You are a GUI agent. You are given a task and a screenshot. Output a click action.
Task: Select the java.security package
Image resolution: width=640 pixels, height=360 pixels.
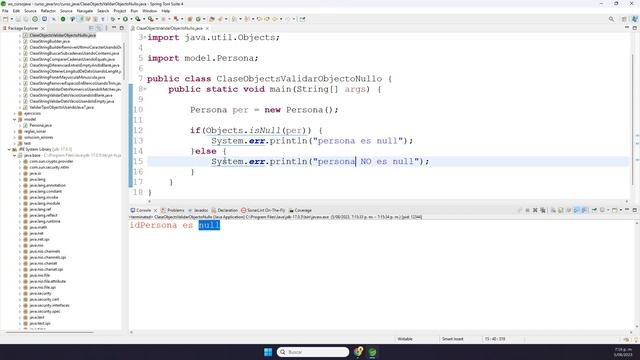coord(40,293)
